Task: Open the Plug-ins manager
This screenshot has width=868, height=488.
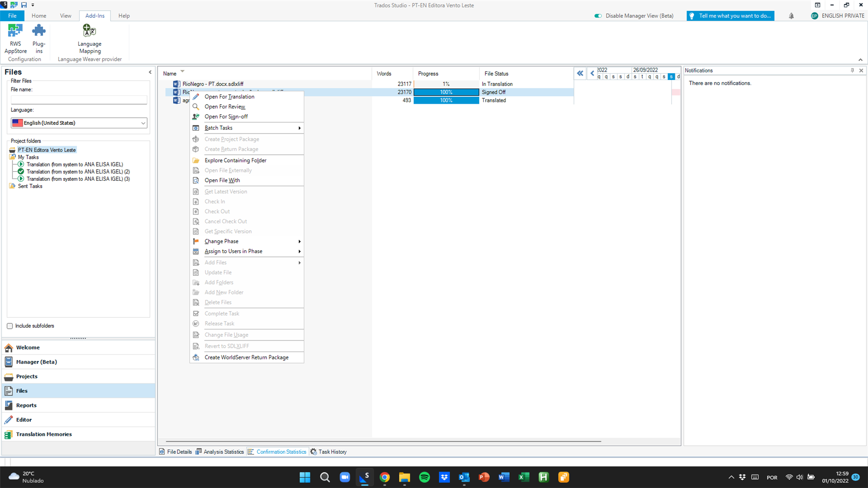Action: 39,39
